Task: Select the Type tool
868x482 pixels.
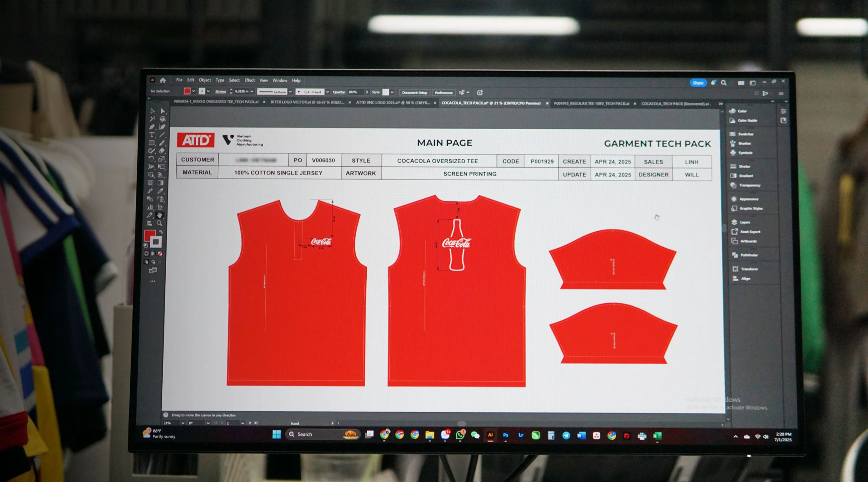Action: click(x=152, y=135)
